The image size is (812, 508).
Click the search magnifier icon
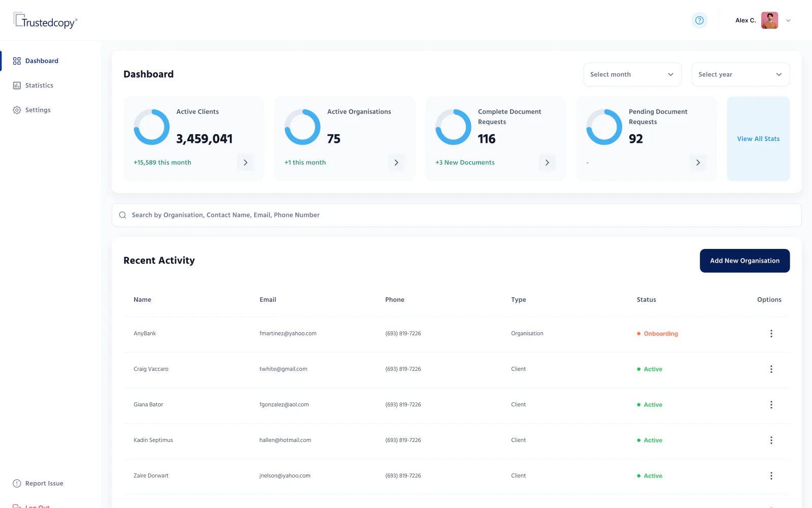tap(123, 215)
